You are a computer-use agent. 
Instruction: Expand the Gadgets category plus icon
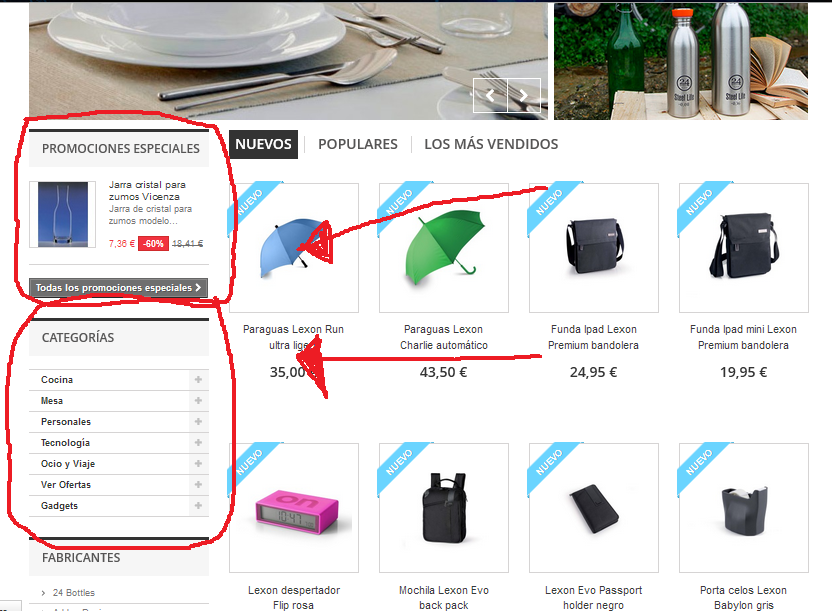[198, 506]
